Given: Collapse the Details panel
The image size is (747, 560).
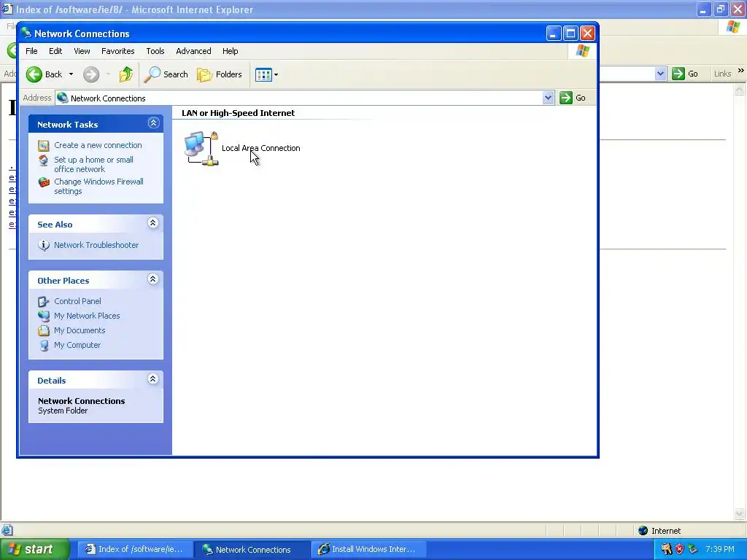Looking at the screenshot, I should (153, 379).
